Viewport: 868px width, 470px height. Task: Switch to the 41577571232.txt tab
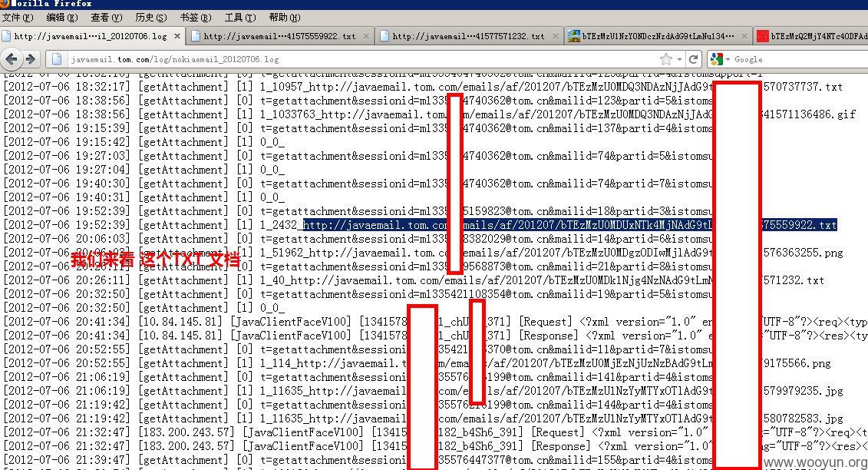pyautogui.click(x=468, y=36)
